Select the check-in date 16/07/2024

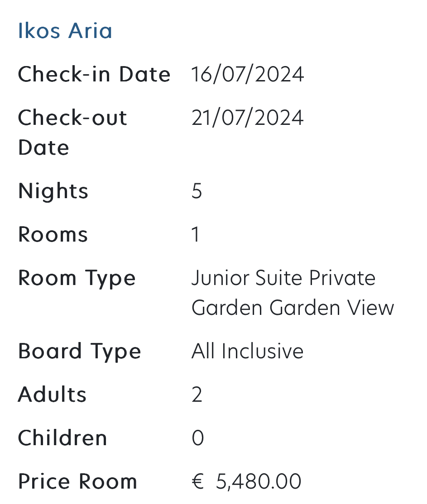[247, 75]
